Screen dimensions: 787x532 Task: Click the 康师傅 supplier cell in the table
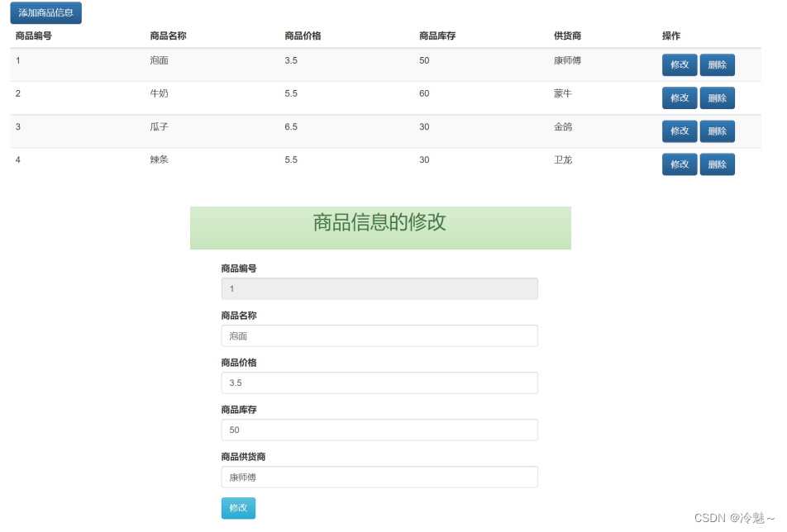tap(567, 60)
